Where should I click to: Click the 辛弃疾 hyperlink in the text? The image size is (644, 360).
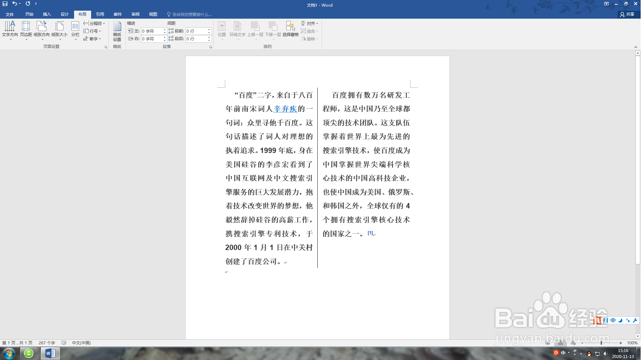[x=285, y=109]
